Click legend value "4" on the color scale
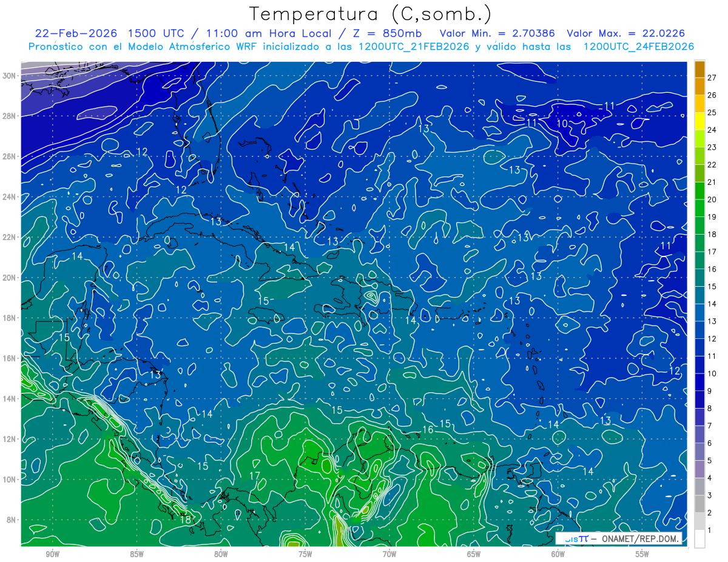 pyautogui.click(x=710, y=478)
